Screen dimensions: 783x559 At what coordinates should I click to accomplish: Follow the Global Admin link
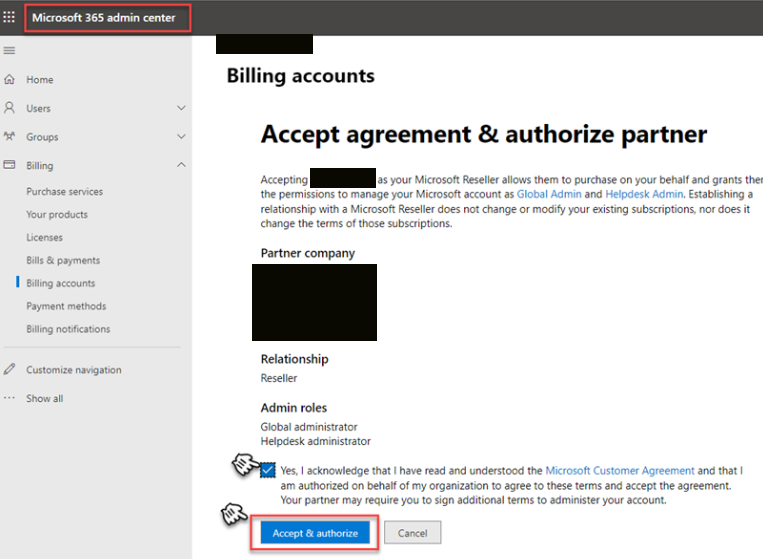pyautogui.click(x=548, y=194)
